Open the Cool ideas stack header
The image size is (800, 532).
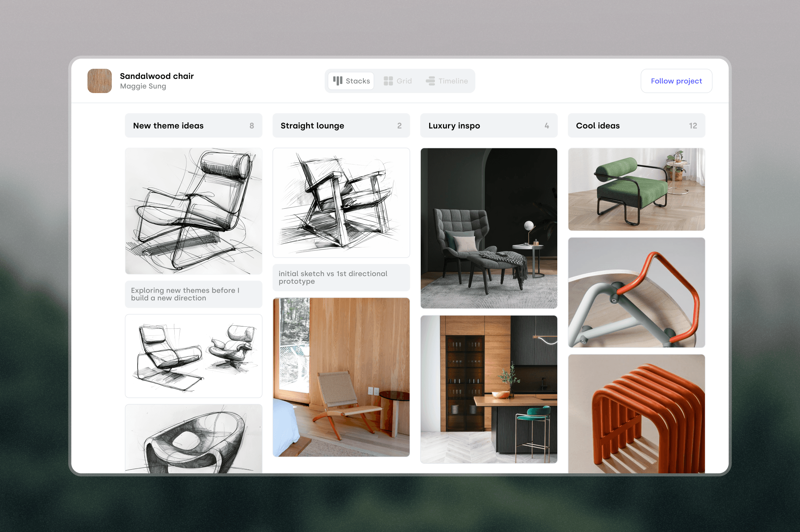pos(636,125)
